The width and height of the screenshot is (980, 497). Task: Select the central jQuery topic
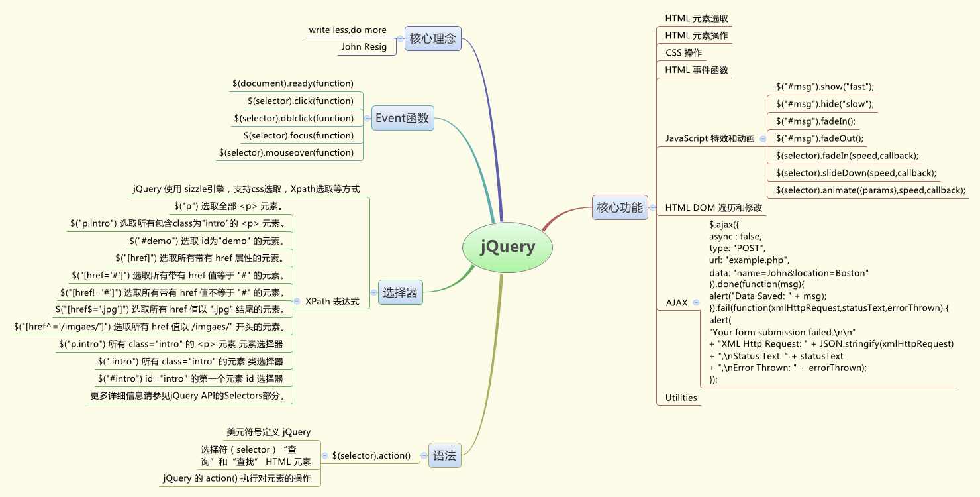tap(507, 247)
